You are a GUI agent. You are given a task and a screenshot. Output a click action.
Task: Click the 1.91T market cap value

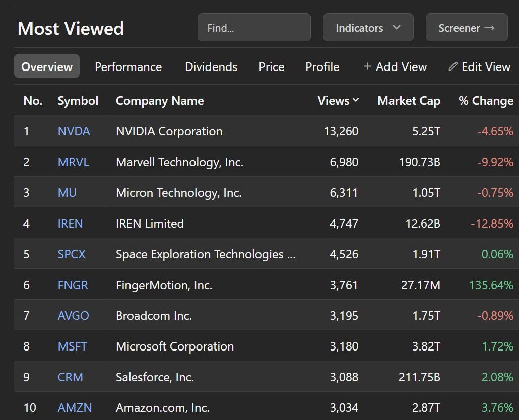click(x=426, y=254)
